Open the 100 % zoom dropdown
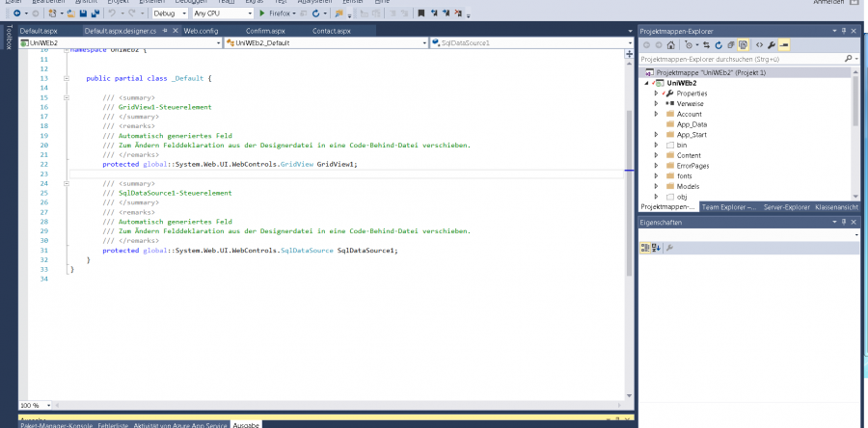868x428 pixels. [x=48, y=405]
